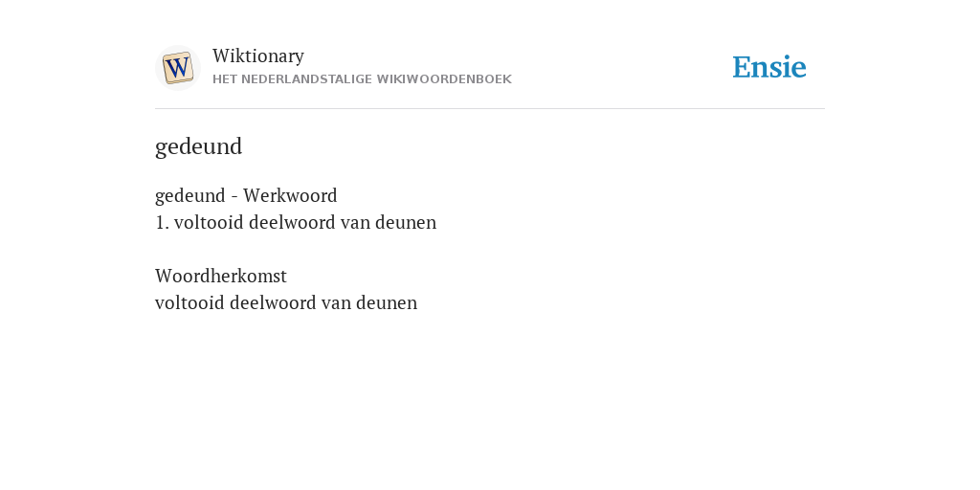Click the word 'Werkwoord'
This screenshot has width=980, height=490.
tap(290, 195)
